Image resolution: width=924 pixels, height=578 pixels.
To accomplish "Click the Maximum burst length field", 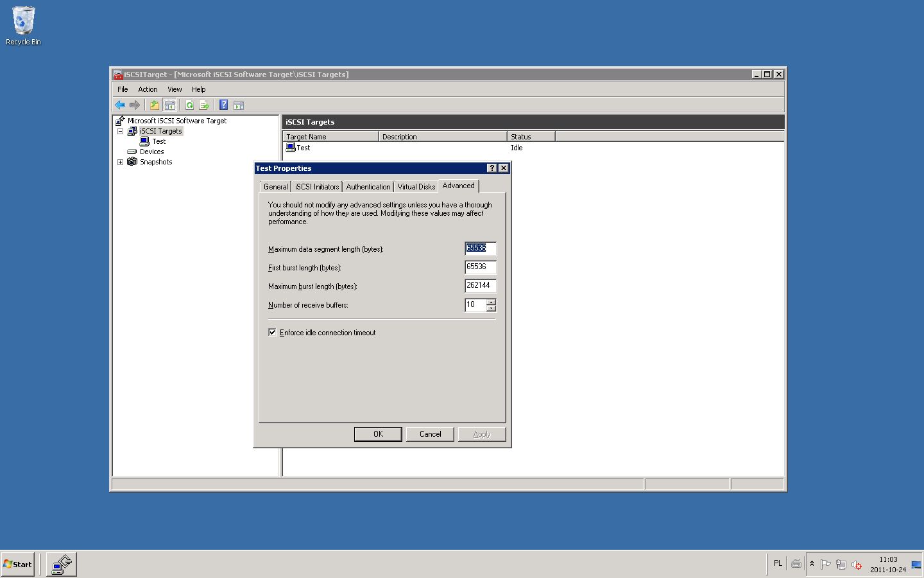I will [x=481, y=286].
